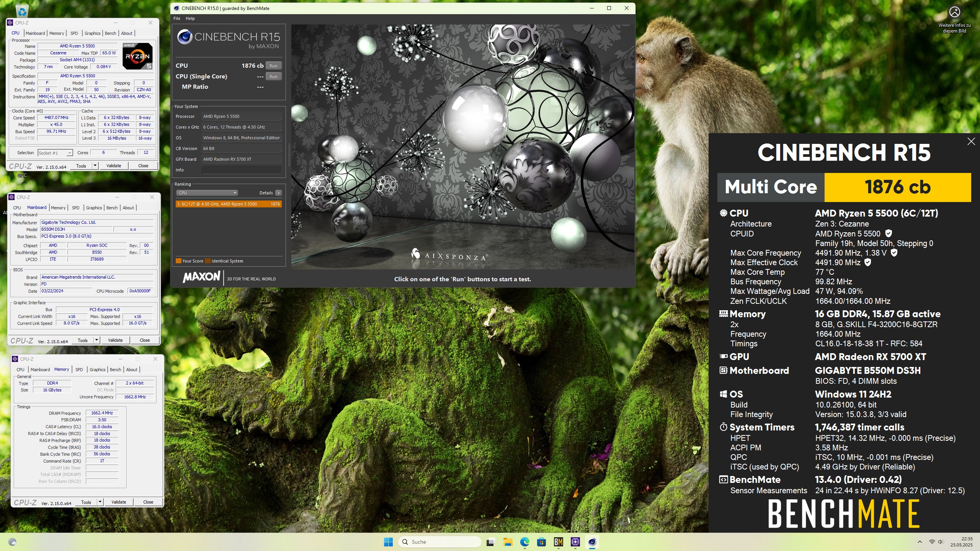
Task: Click the Mainboard CPU-Z window title icon
Action: (12, 197)
